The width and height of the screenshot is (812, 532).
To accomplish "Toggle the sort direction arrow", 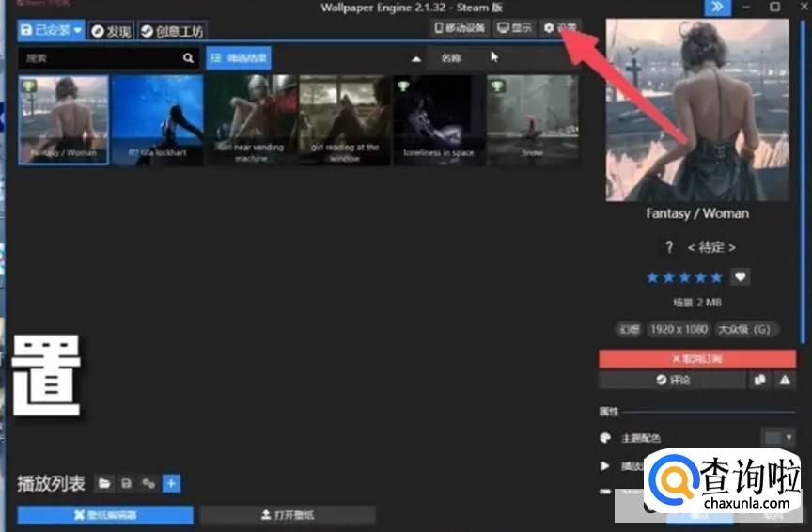I will click(x=415, y=59).
